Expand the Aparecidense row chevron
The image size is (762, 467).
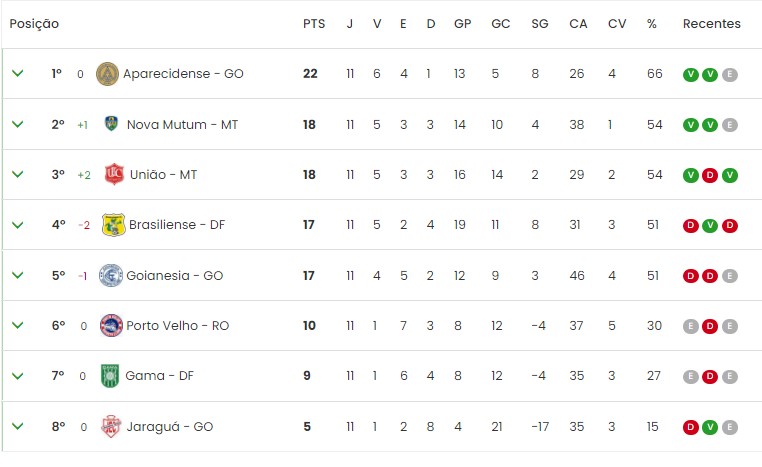tap(17, 74)
